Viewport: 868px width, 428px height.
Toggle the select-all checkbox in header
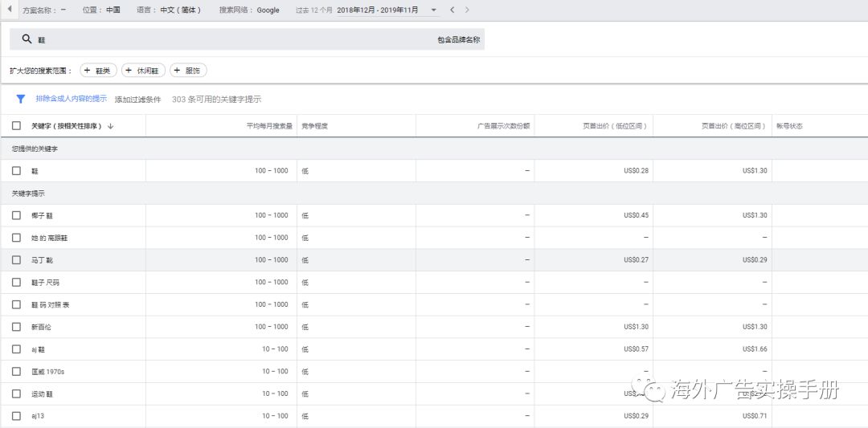17,126
